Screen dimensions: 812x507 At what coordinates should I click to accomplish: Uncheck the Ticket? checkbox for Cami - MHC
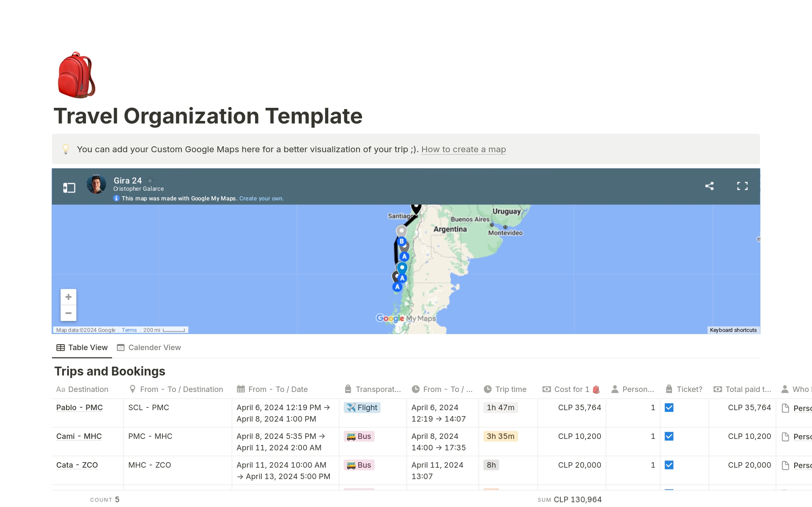tap(669, 436)
